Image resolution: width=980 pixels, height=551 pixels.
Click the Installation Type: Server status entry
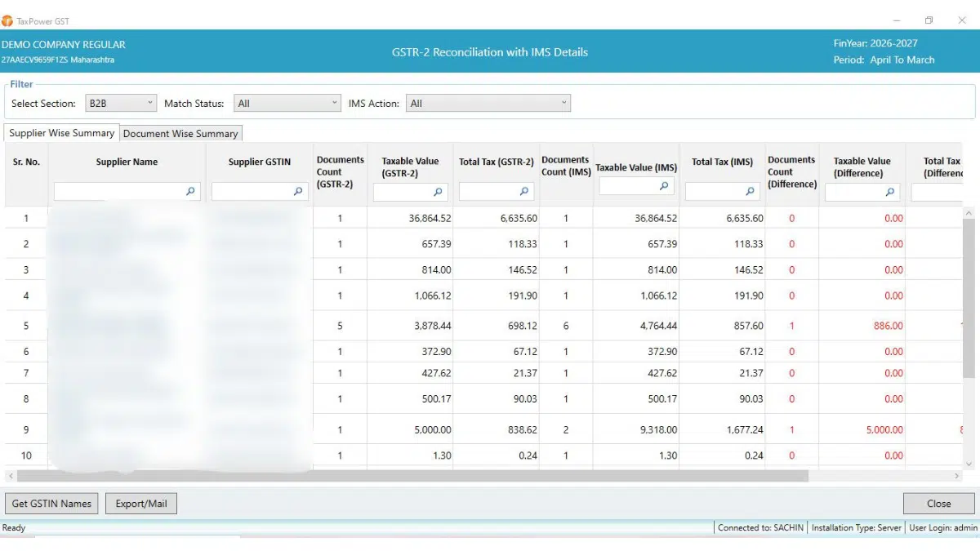(857, 528)
